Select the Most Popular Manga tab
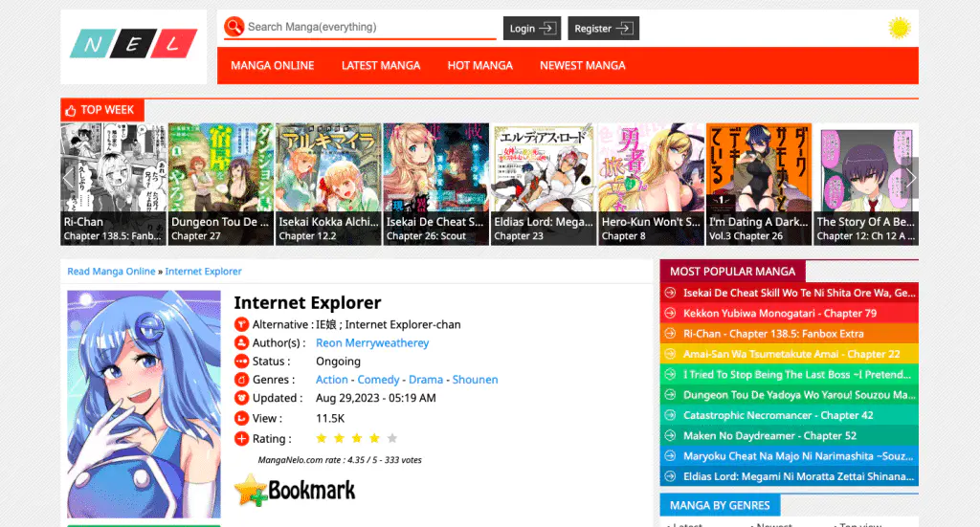This screenshot has height=527, width=980. coord(732,272)
